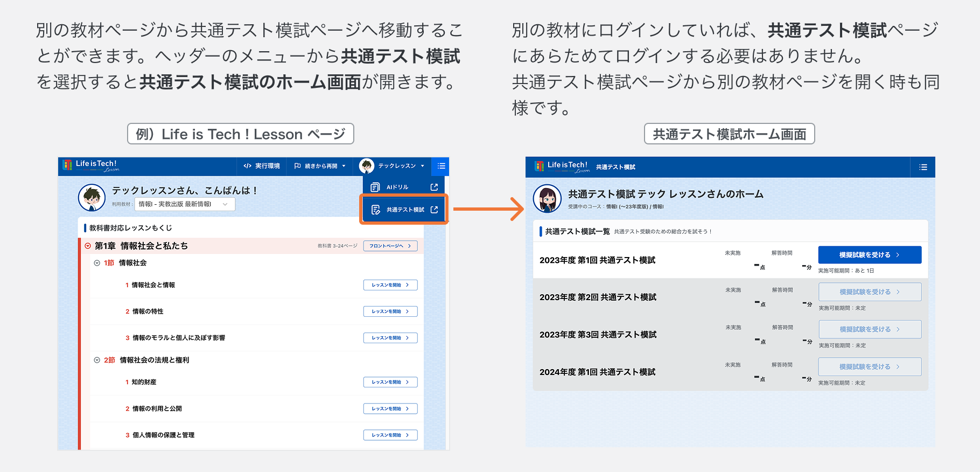Click the greeting テックレッスンさん、こんばんは！
Image resolution: width=980 pixels, height=472 pixels.
pos(185,190)
